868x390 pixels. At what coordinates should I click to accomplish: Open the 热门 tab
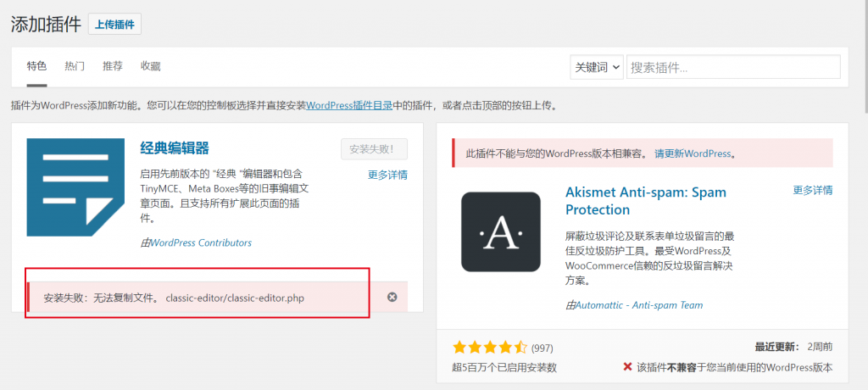(75, 66)
